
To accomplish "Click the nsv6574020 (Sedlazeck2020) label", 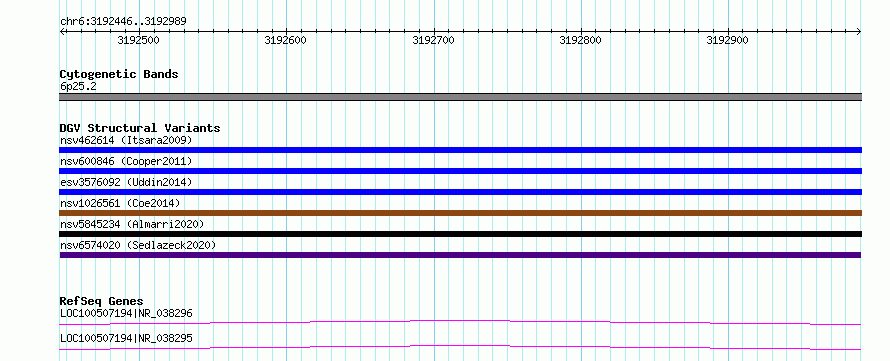I will click(138, 245).
